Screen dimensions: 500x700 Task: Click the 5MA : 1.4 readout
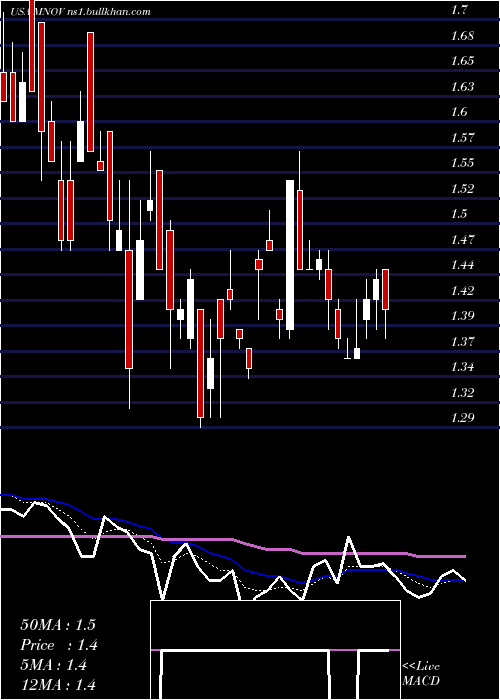(54, 665)
